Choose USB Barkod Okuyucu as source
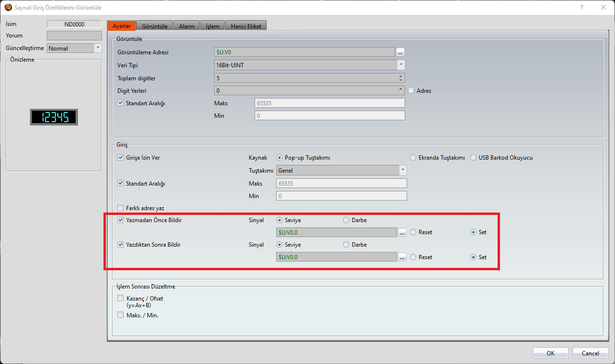Screen dimensions: 615x364 [x=473, y=158]
